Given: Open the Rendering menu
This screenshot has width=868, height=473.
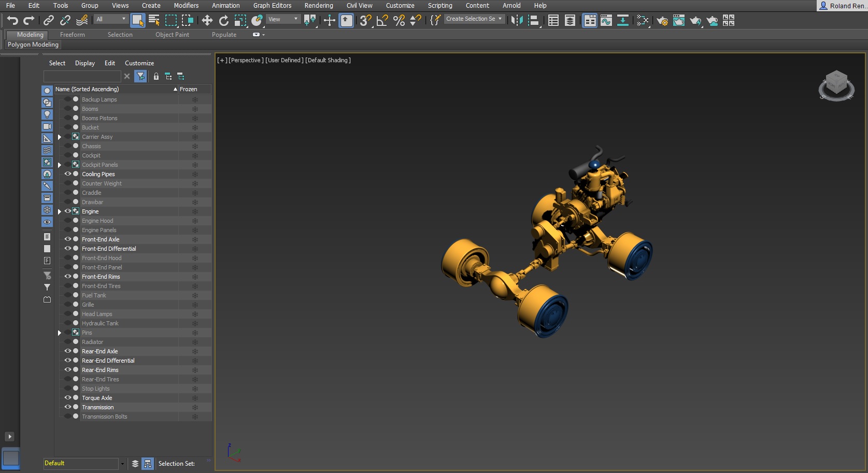Looking at the screenshot, I should pyautogui.click(x=318, y=6).
